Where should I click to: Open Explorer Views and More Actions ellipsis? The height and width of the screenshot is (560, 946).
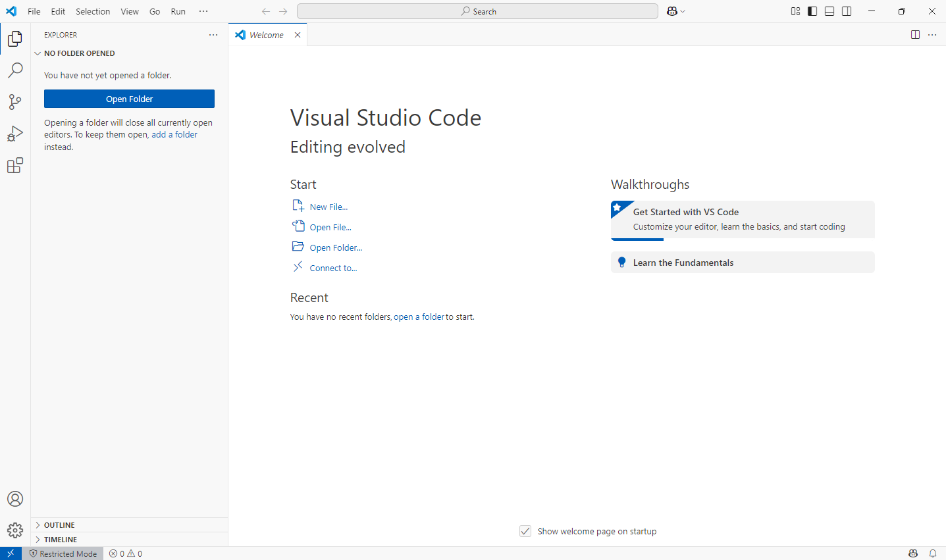(x=213, y=35)
